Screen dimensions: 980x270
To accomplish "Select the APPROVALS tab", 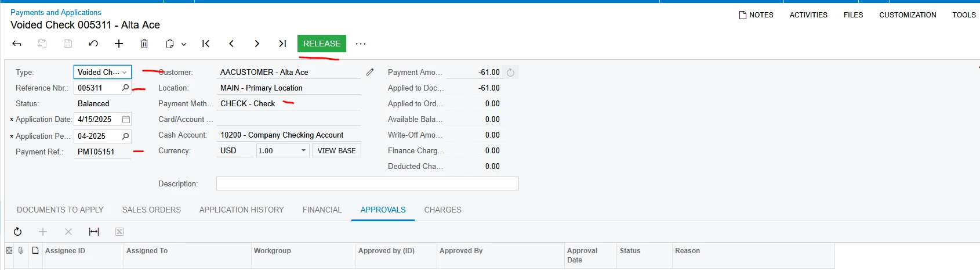I will click(383, 210).
